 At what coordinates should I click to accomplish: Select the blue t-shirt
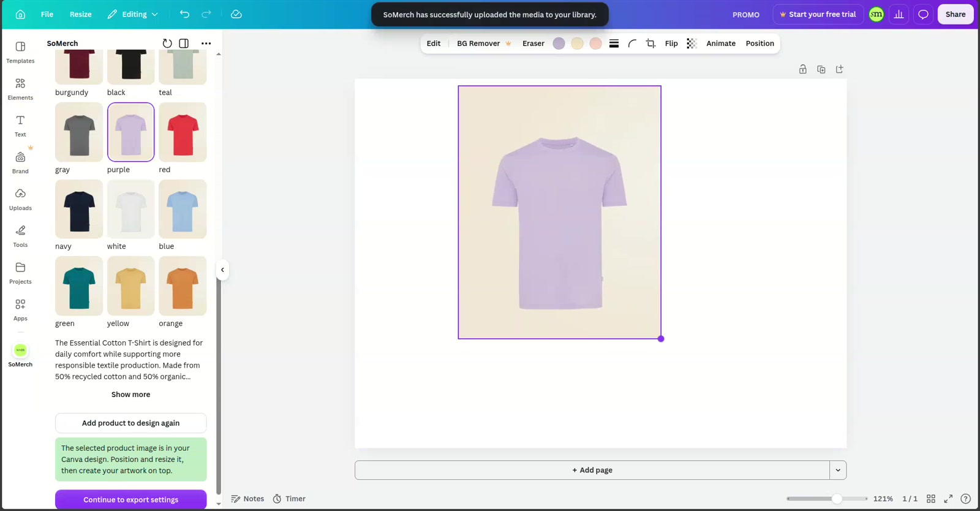tap(183, 209)
